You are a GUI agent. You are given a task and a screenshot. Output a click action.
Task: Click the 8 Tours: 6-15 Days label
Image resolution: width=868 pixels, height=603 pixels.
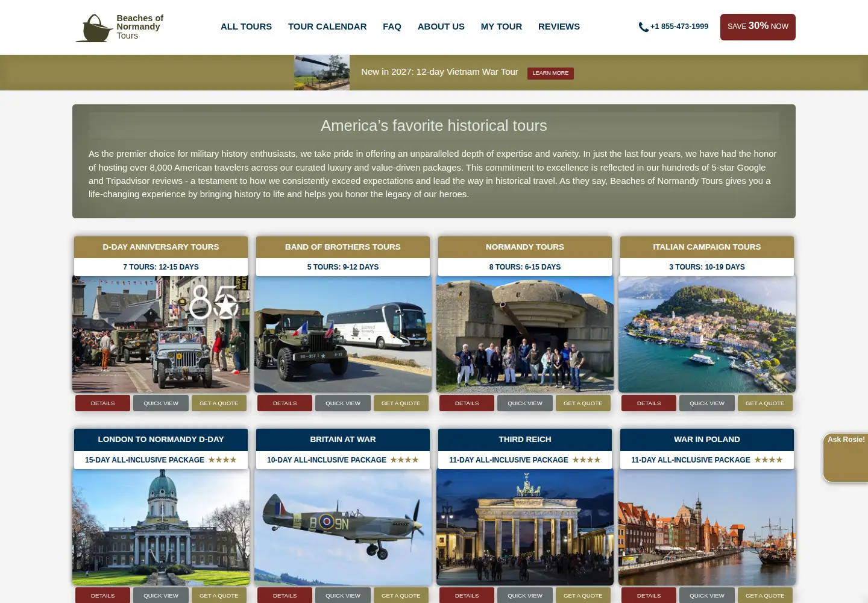pos(525,267)
